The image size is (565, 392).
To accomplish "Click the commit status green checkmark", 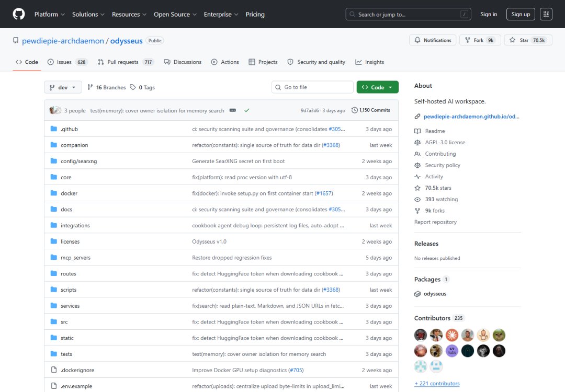I will [x=247, y=110].
